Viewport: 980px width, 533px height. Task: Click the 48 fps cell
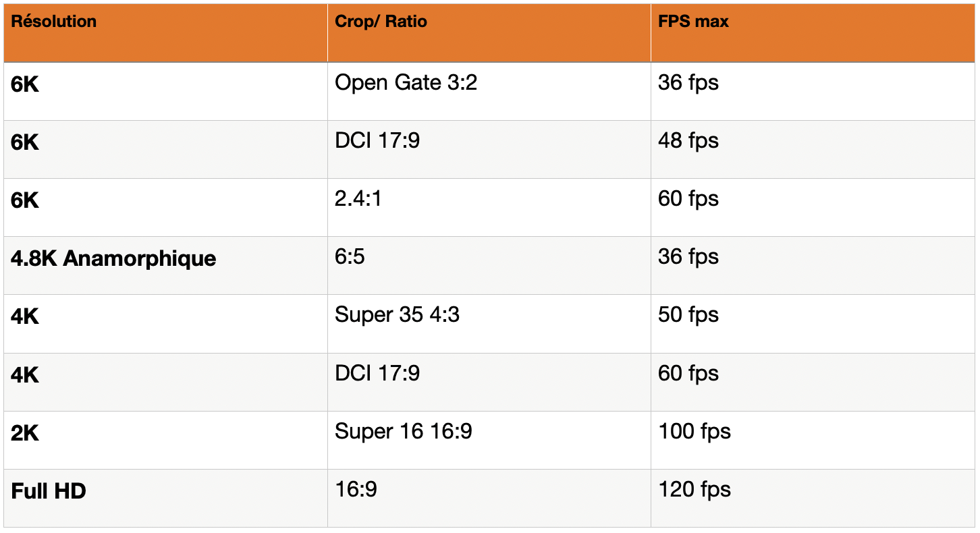(688, 141)
